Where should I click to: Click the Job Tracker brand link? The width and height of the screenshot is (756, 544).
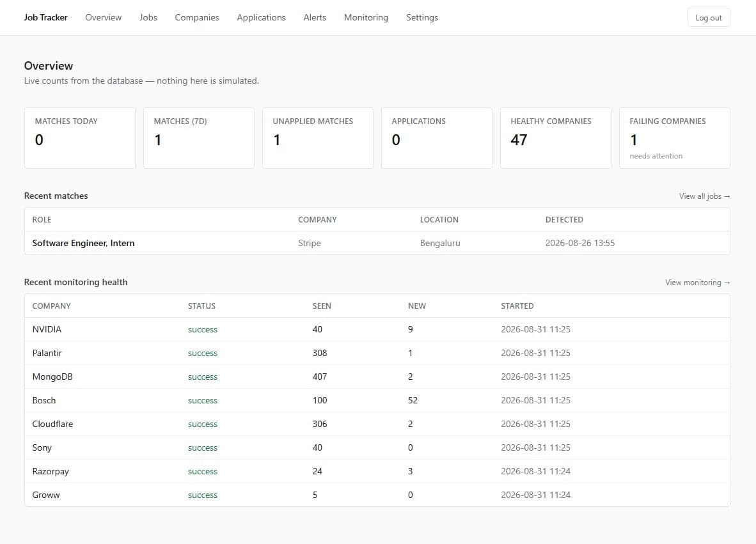coord(46,17)
